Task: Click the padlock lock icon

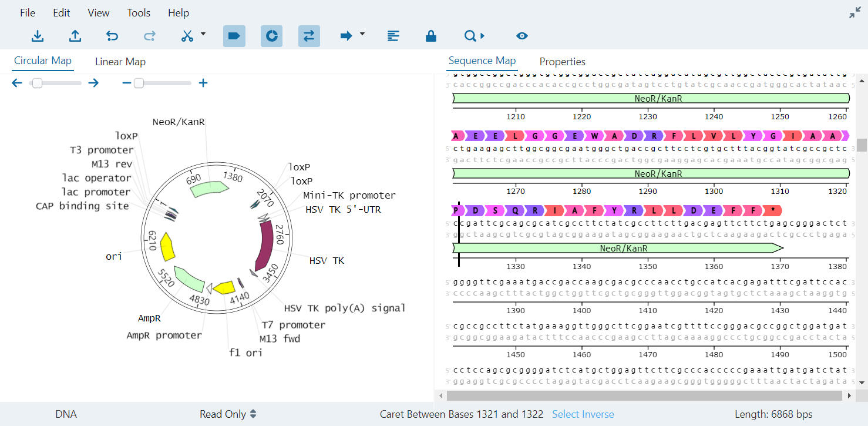Action: [431, 36]
